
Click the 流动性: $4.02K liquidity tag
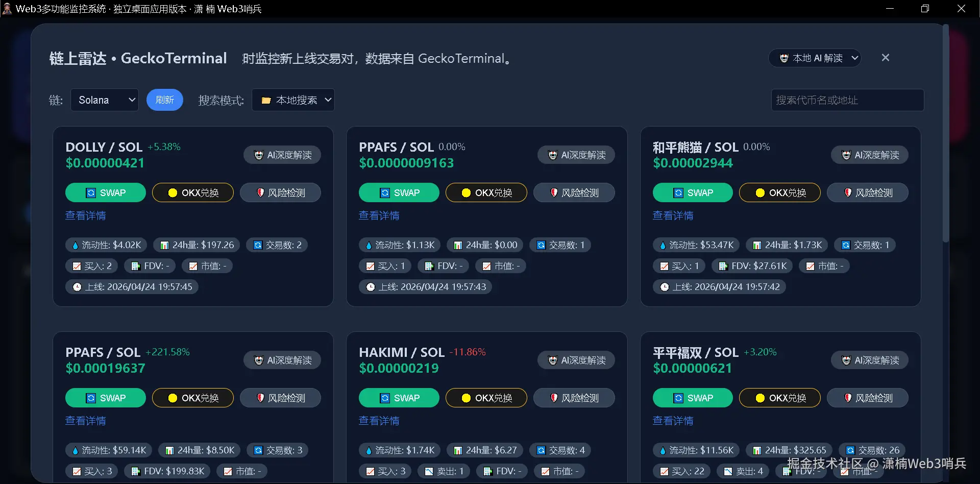[106, 246]
